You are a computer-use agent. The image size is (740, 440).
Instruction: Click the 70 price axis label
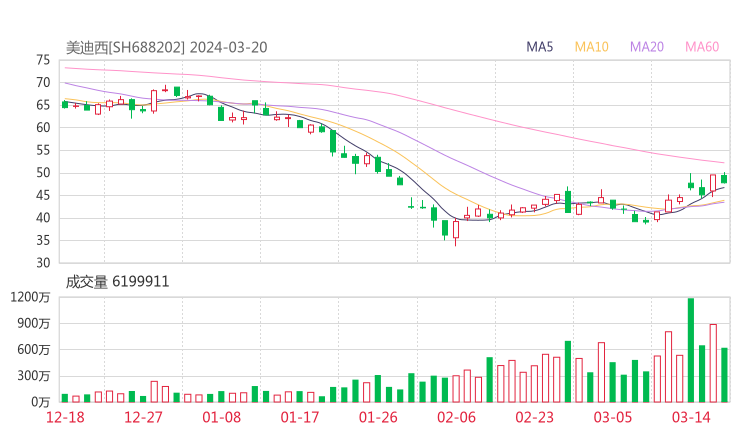(x=43, y=83)
